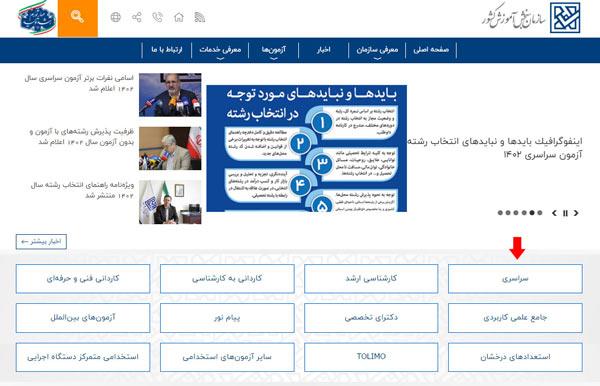Click the orange search icon

78,17
